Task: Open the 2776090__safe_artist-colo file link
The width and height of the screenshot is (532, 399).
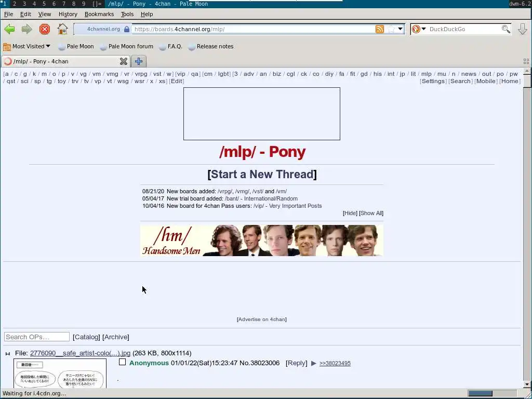Action: (x=80, y=353)
